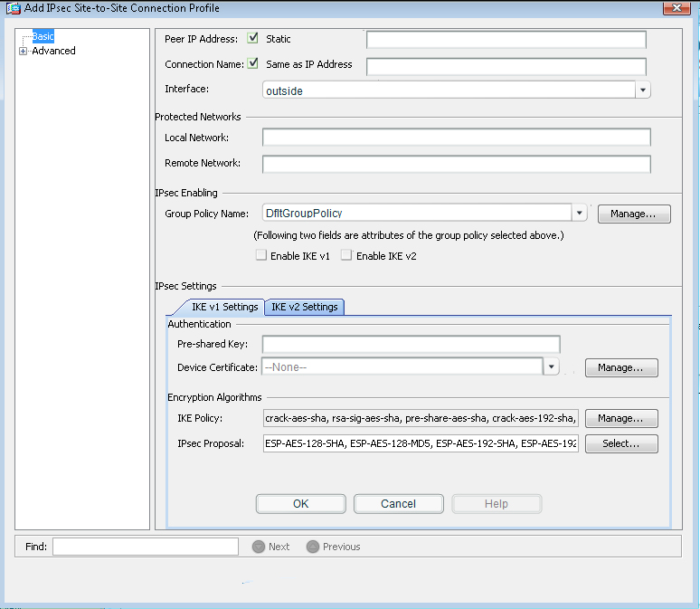The width and height of the screenshot is (700, 609).
Task: Click Manage next to IKE Policy
Action: 620,418
